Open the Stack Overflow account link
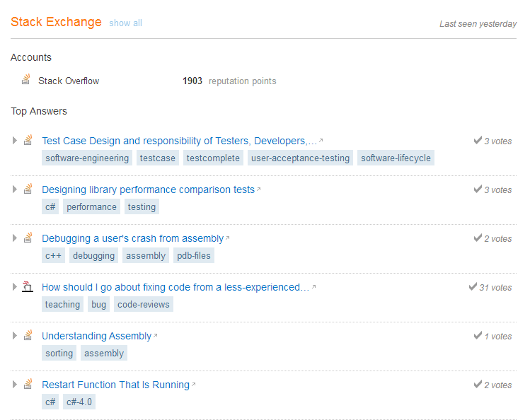The width and height of the screenshot is (530, 420). [69, 81]
